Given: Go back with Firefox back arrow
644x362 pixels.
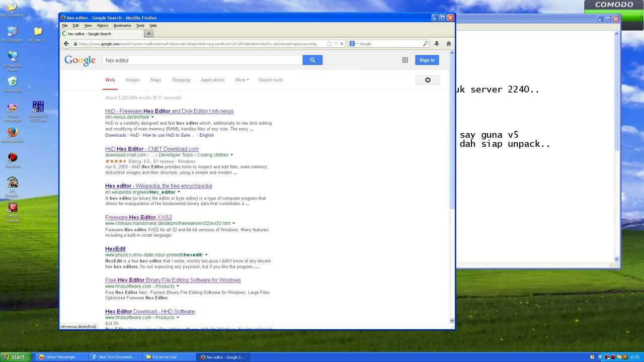Looking at the screenshot, I should point(66,44).
